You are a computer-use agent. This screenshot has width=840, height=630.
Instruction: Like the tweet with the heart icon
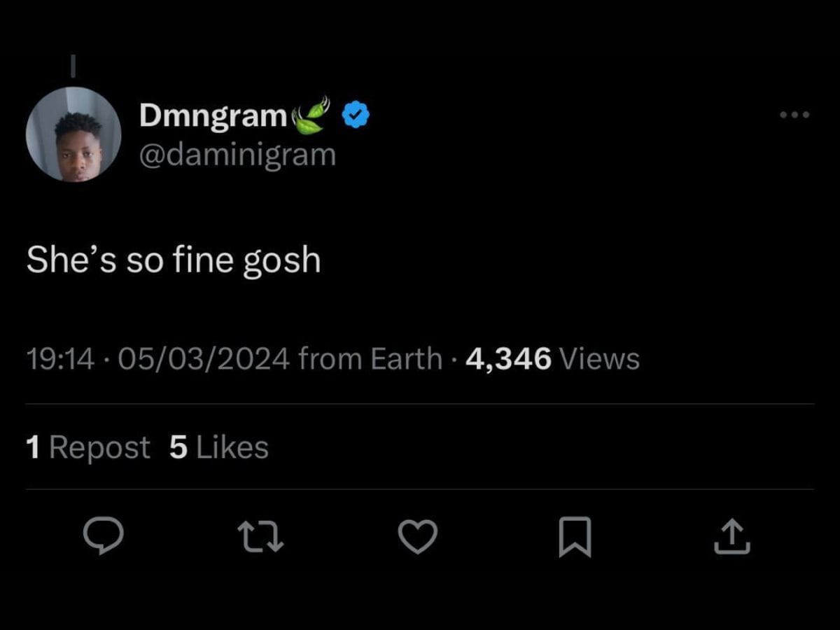pos(418,537)
